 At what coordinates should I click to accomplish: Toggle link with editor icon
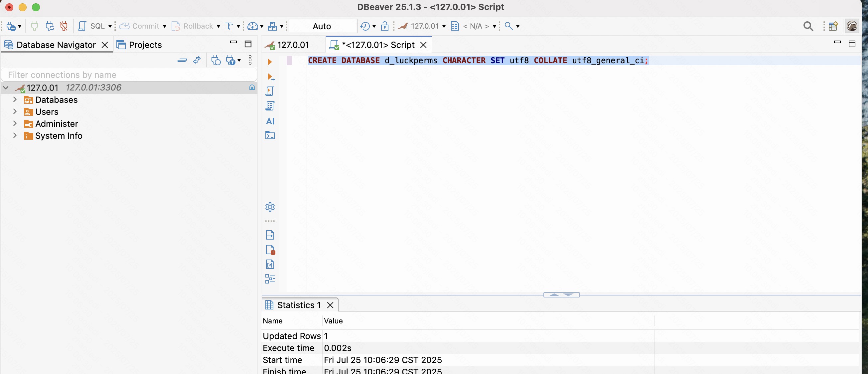197,60
